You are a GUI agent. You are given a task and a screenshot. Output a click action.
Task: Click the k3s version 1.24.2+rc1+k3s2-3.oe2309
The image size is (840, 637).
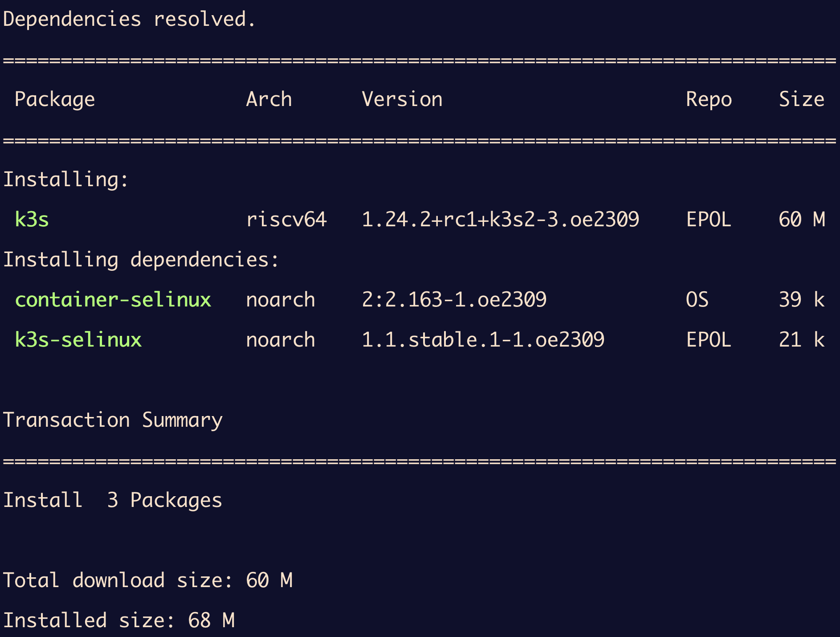point(500,220)
